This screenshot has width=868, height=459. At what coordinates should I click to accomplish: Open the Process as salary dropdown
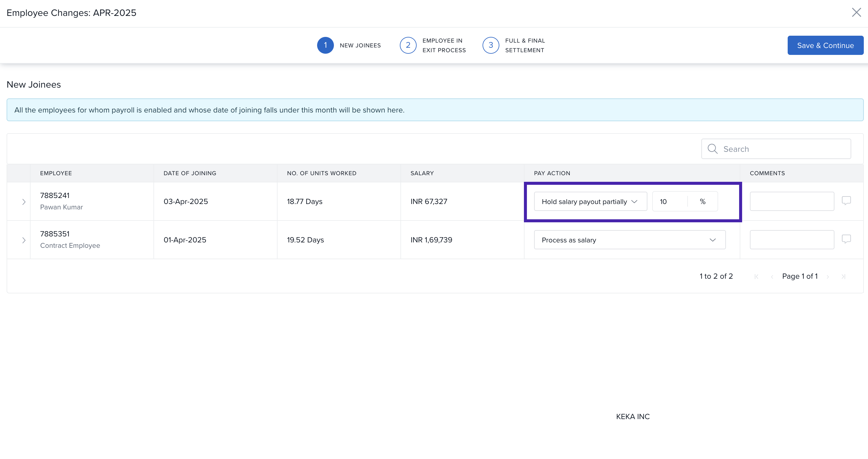[629, 240]
